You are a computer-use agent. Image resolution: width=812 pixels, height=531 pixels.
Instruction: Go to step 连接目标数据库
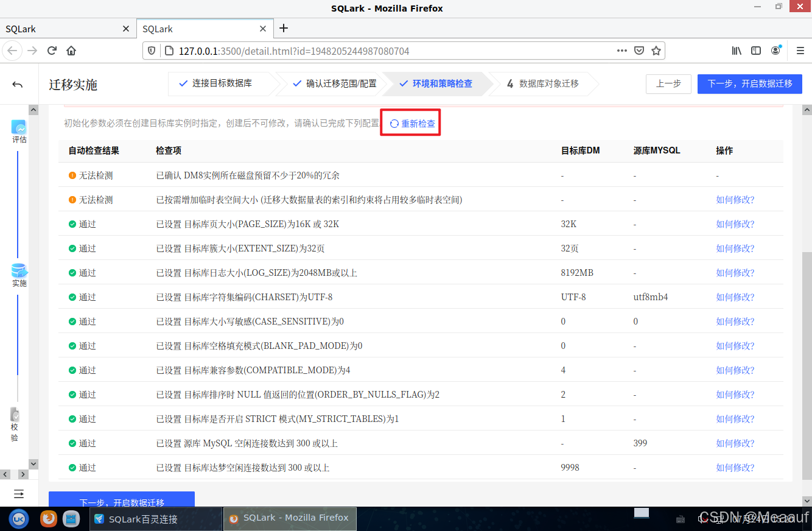coord(222,83)
